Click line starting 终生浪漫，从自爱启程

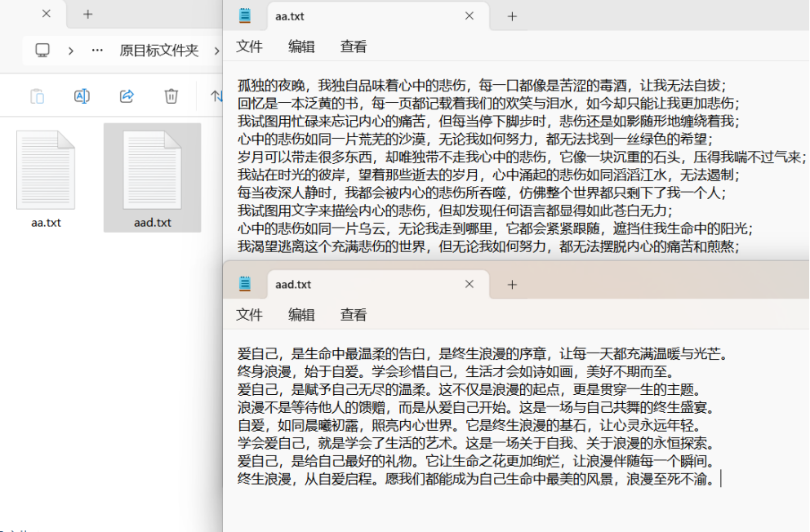coord(476,479)
